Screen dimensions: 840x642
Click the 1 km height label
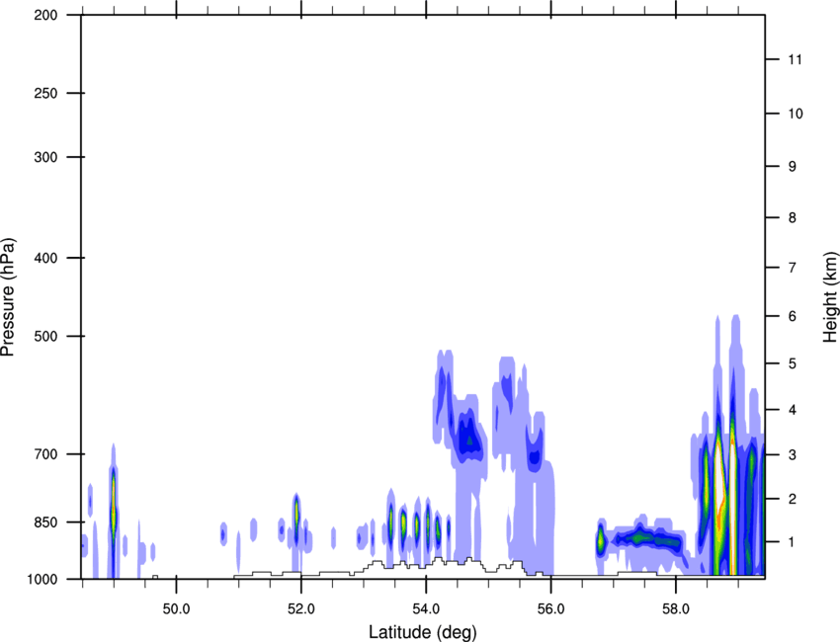(x=793, y=542)
